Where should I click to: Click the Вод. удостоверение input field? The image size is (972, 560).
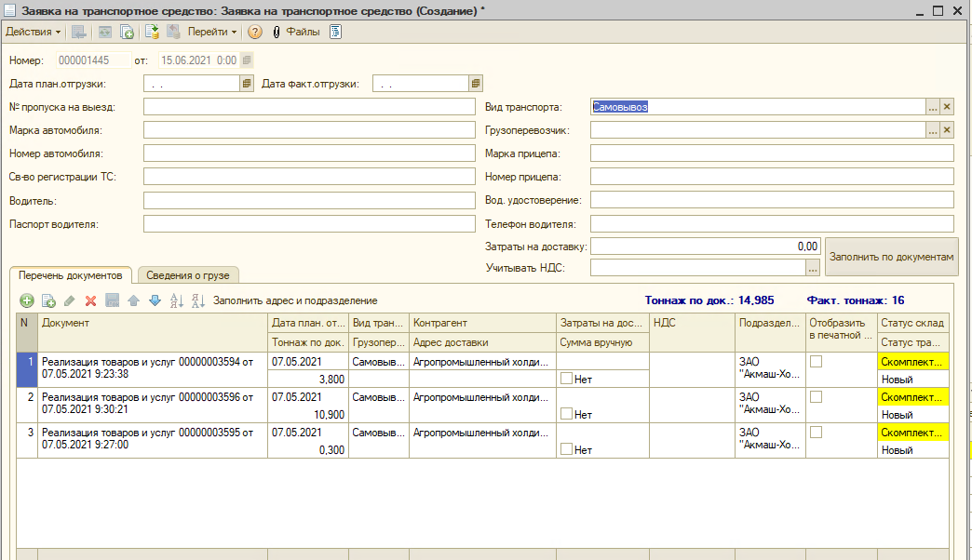(772, 200)
